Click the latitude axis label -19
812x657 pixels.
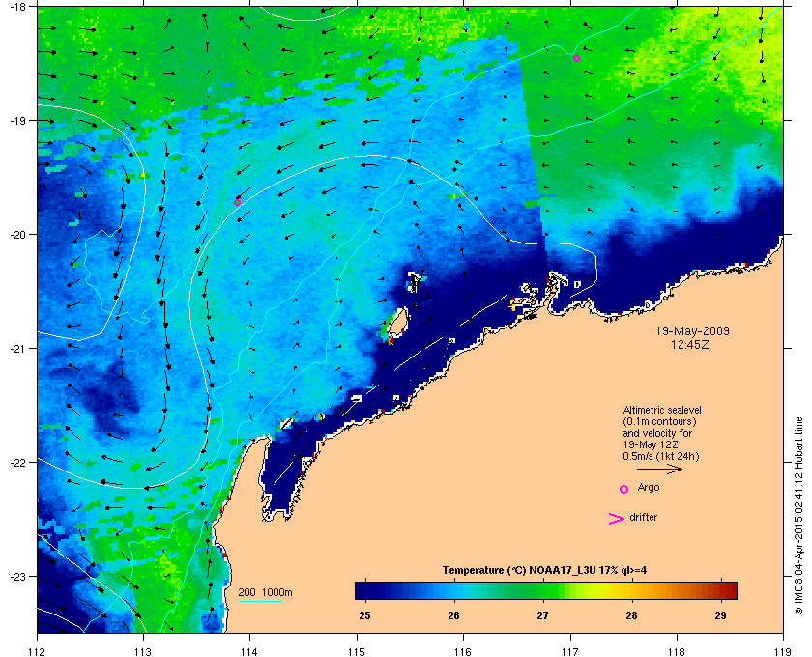(x=17, y=121)
